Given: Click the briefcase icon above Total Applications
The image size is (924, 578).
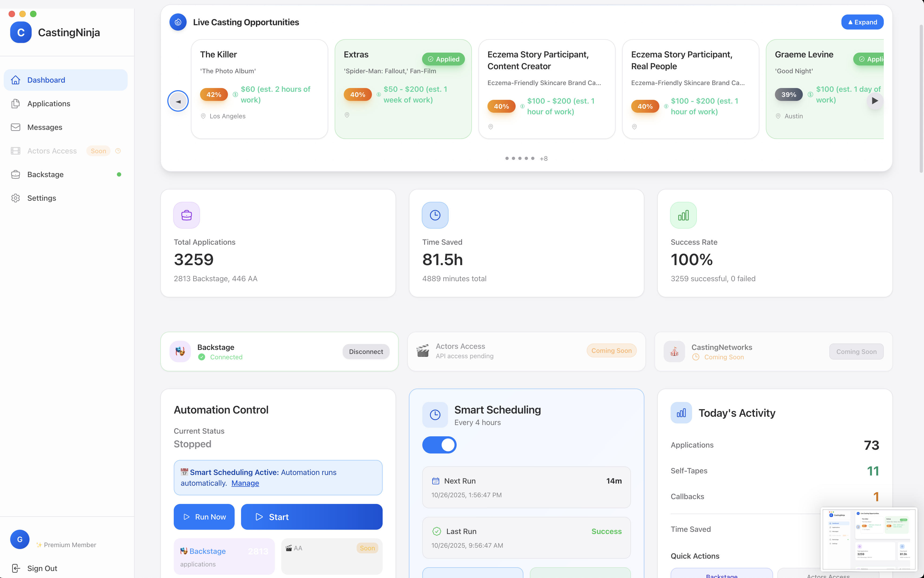Looking at the screenshot, I should click(x=186, y=215).
